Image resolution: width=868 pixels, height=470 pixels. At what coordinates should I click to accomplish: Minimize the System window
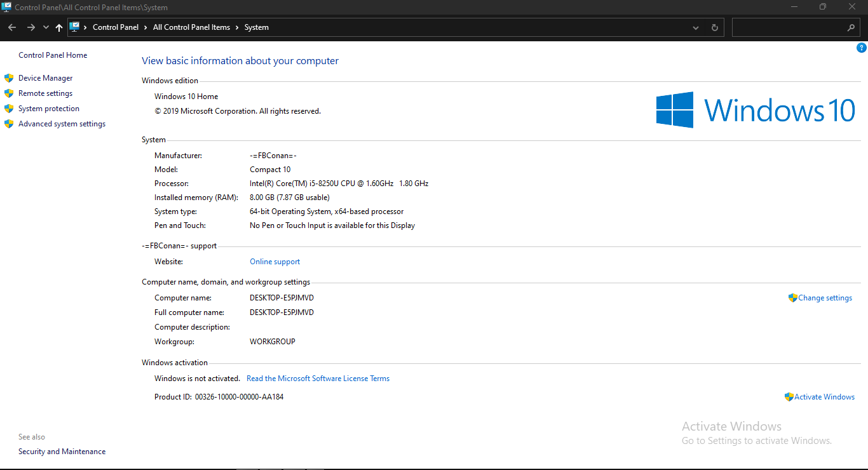(794, 6)
